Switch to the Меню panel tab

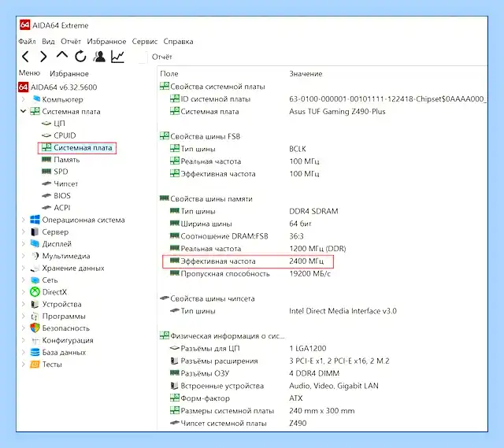coord(29,73)
